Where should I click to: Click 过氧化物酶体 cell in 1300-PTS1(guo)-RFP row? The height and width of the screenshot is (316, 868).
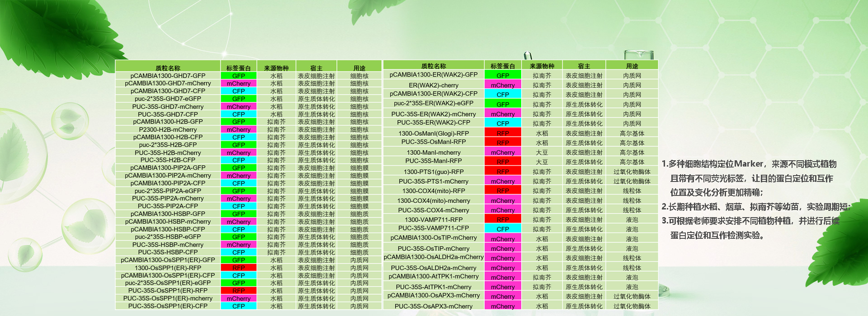[x=632, y=172]
